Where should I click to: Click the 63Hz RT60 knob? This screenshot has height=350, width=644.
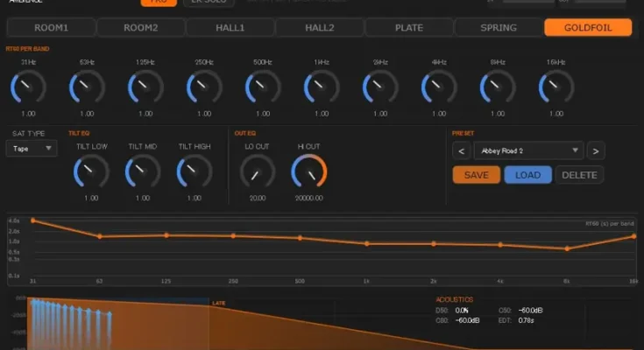coord(87,87)
